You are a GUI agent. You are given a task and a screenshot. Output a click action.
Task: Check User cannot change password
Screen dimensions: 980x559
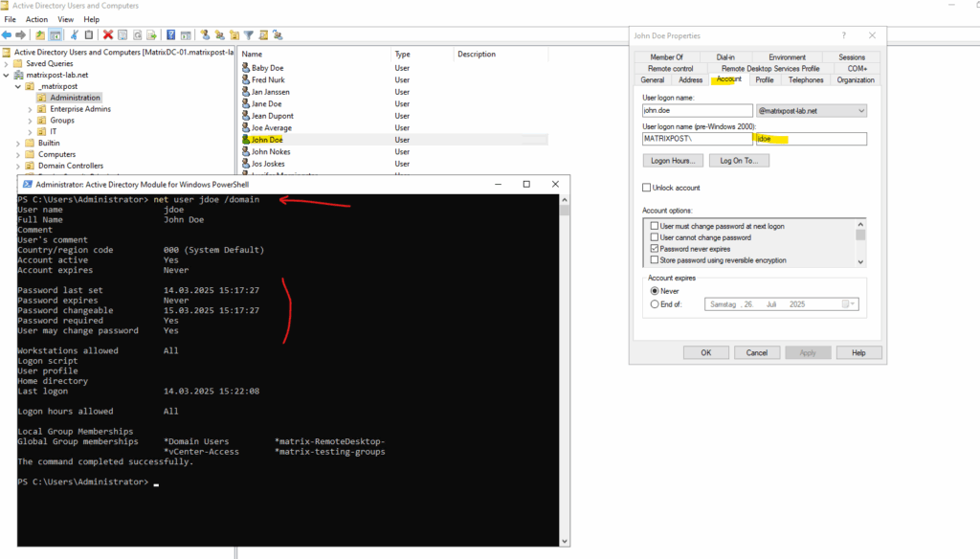click(655, 237)
